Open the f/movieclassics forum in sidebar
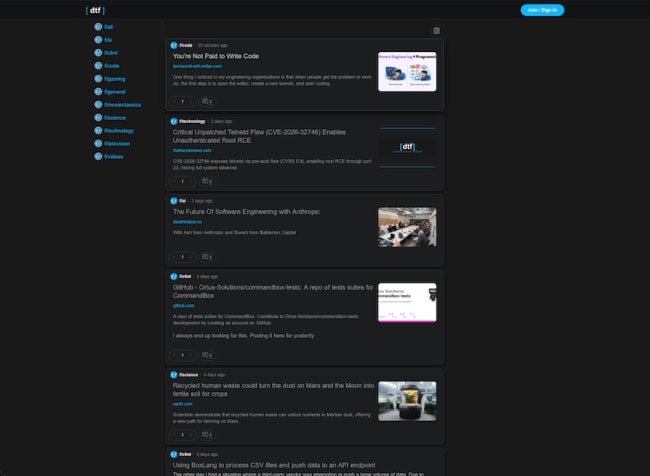 click(x=123, y=104)
